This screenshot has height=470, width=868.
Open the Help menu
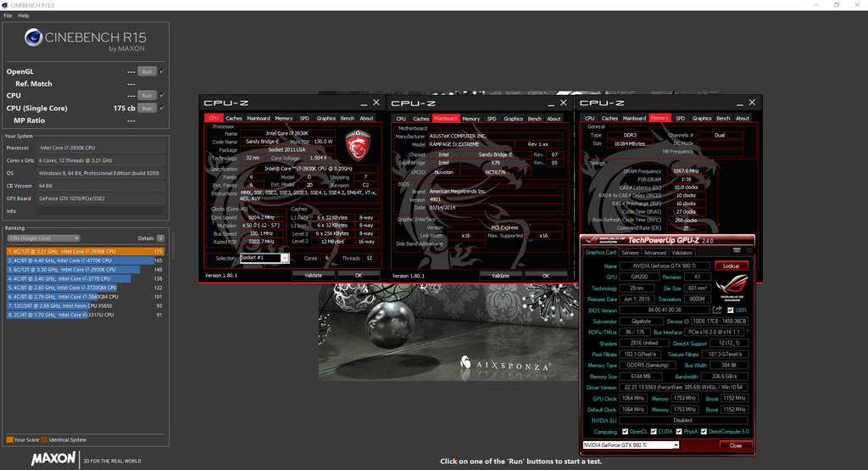[23, 15]
